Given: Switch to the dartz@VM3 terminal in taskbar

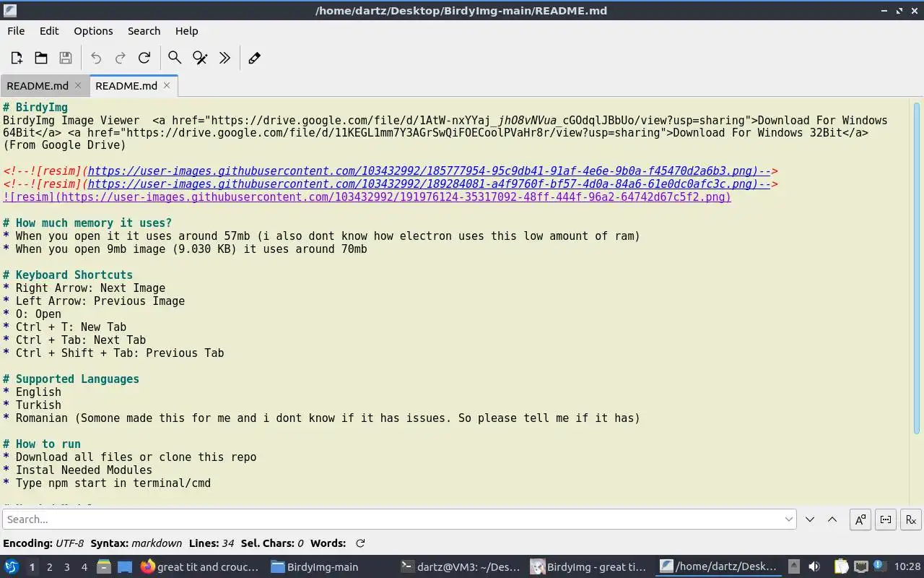Looking at the screenshot, I should coord(461,567).
